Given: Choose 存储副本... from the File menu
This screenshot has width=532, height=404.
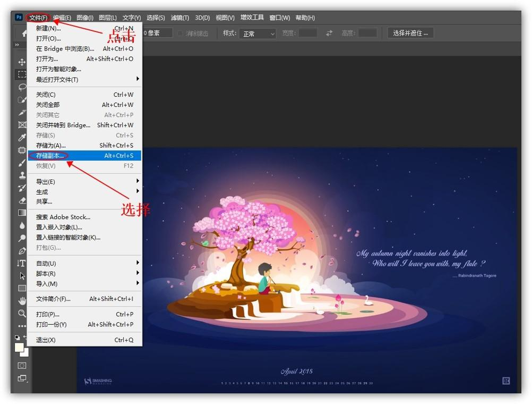Looking at the screenshot, I should coord(84,155).
